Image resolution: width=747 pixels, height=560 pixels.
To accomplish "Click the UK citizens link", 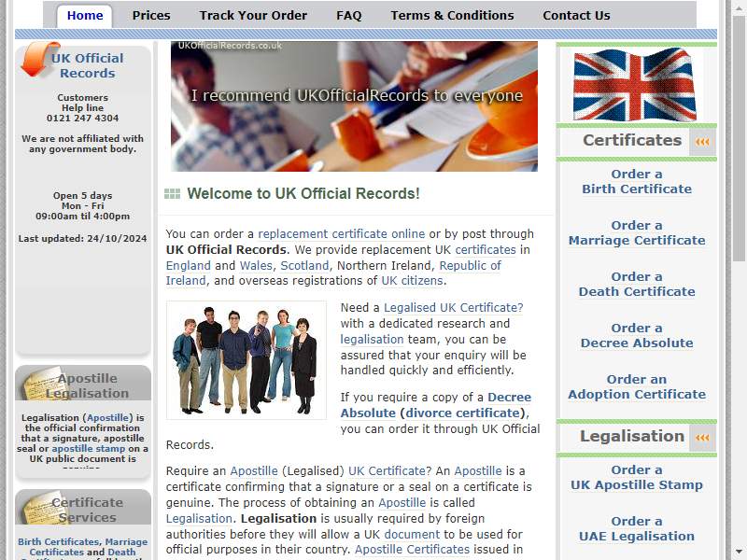I will (412, 281).
